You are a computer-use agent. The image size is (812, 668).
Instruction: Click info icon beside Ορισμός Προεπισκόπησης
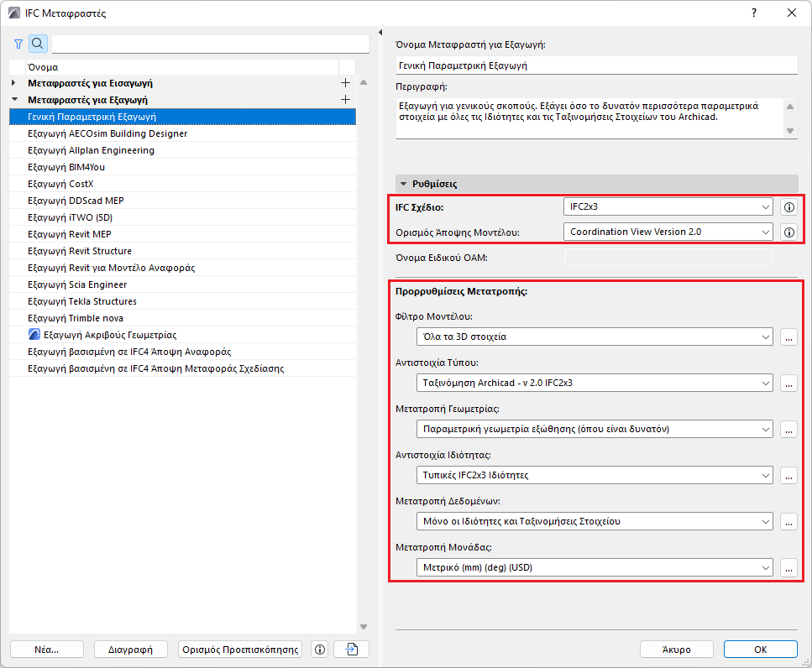pos(319,650)
